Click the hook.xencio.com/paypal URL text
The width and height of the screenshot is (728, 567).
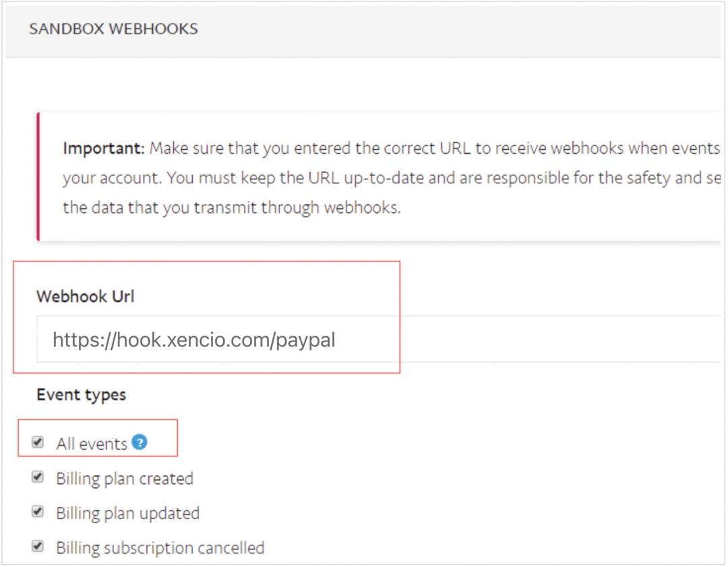coord(193,340)
